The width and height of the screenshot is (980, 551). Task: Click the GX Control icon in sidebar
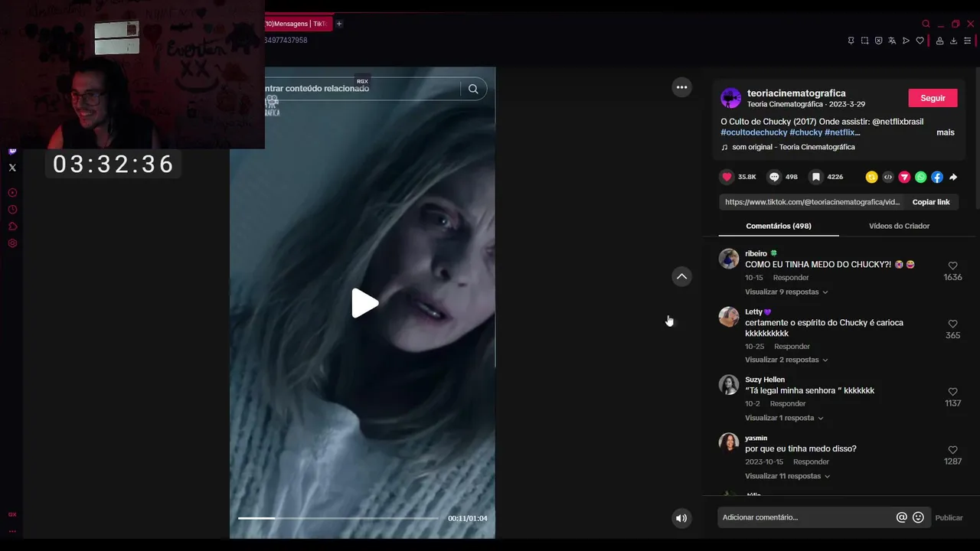coord(12,514)
